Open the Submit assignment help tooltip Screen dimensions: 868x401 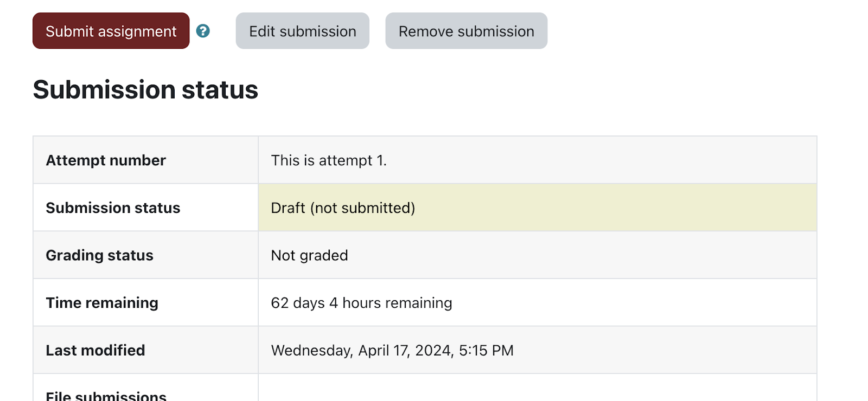tap(110, 31)
